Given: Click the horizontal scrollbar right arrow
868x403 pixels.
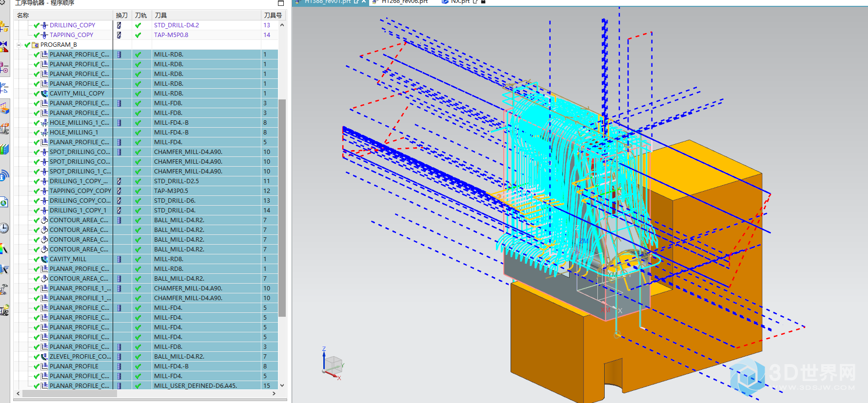Looking at the screenshot, I should point(274,393).
